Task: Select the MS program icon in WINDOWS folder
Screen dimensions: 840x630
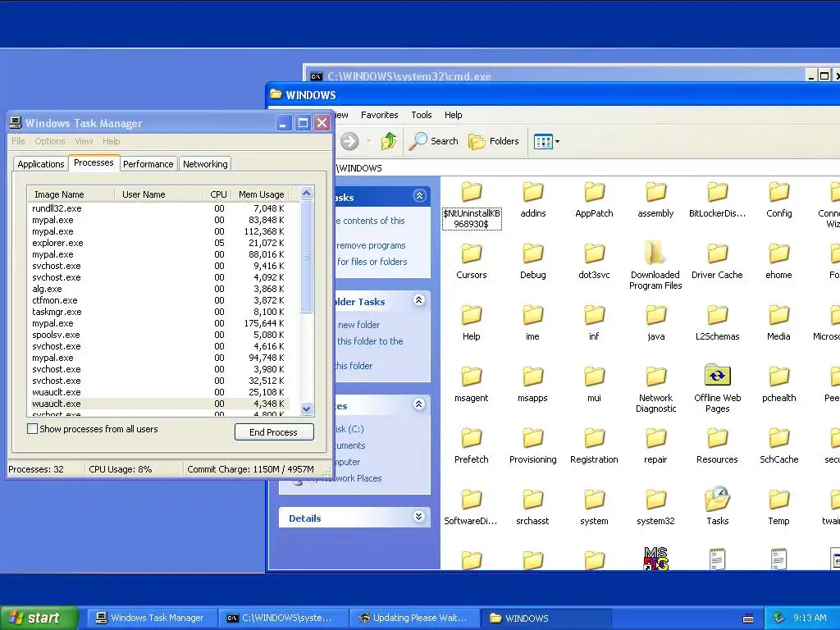Action: [655, 558]
